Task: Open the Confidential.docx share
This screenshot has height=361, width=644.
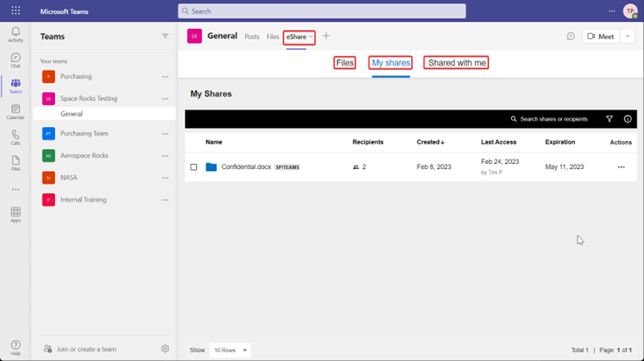Action: (x=246, y=167)
